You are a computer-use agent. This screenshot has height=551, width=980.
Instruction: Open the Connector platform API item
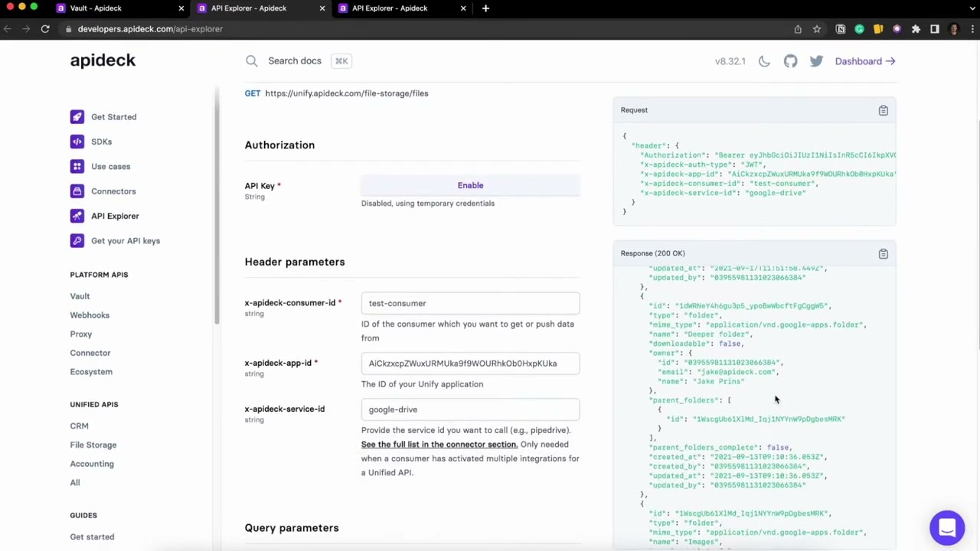pyautogui.click(x=90, y=353)
